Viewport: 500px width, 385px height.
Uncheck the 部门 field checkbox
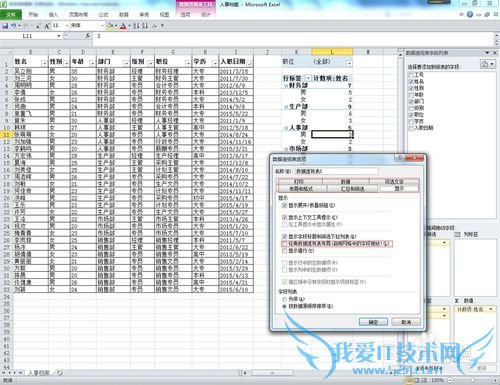411,101
